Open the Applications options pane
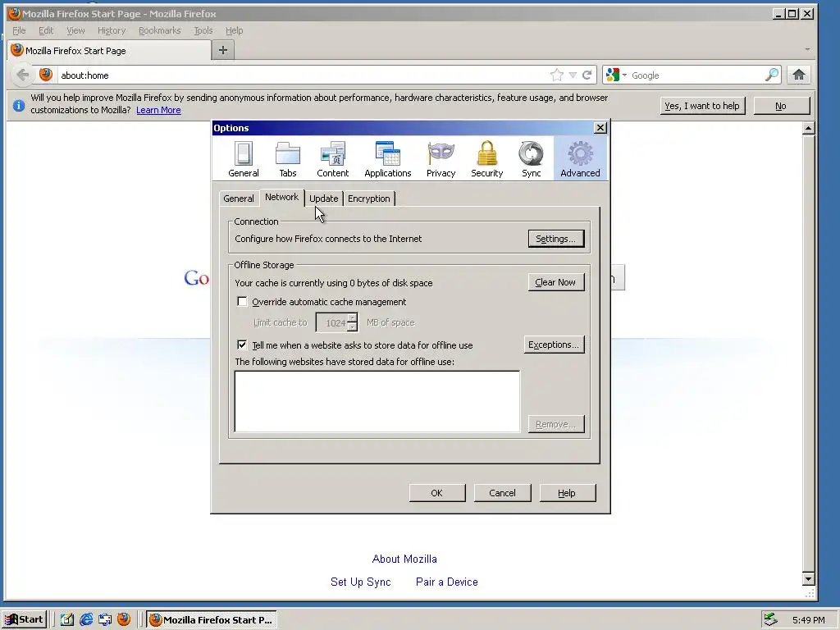Viewport: 840px width, 630px height. tap(388, 159)
